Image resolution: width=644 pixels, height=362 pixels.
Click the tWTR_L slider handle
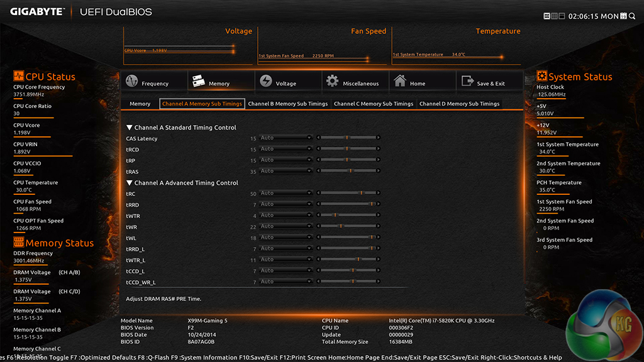[358, 260]
